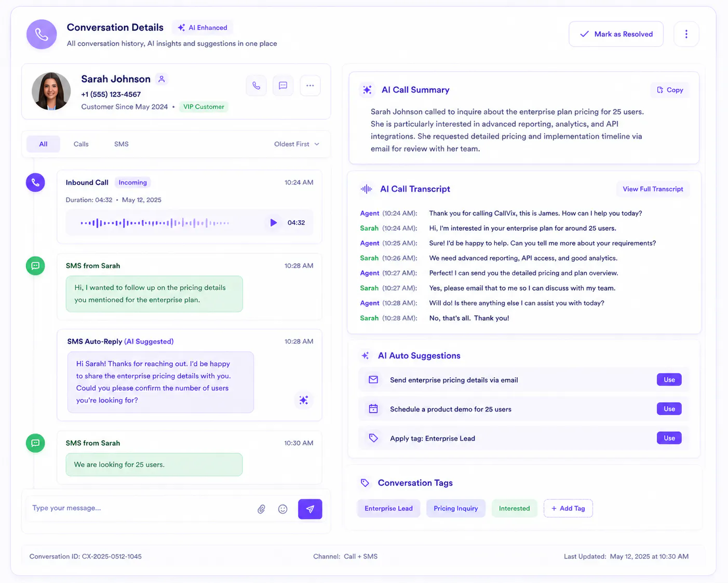Select the All tab
Screen dimensions: 728x583
tap(43, 144)
